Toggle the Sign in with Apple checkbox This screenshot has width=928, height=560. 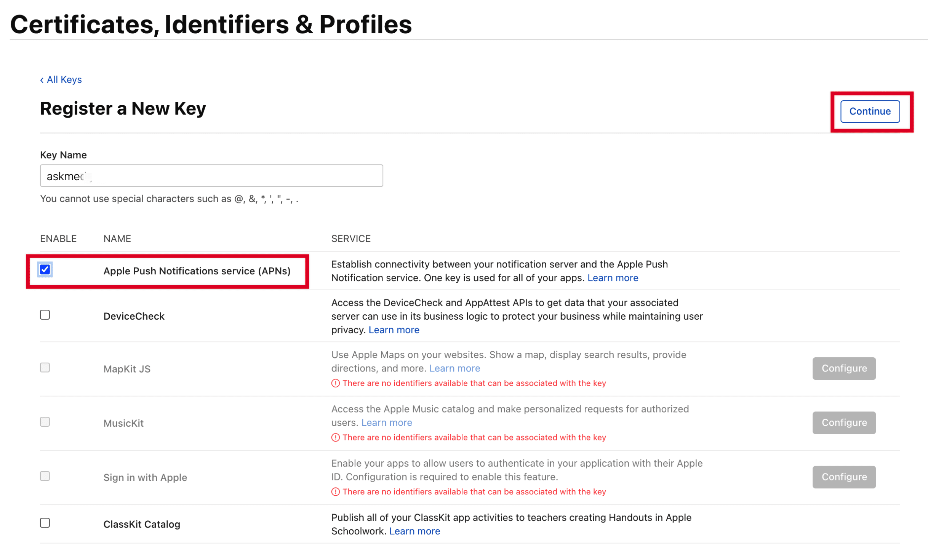click(45, 476)
